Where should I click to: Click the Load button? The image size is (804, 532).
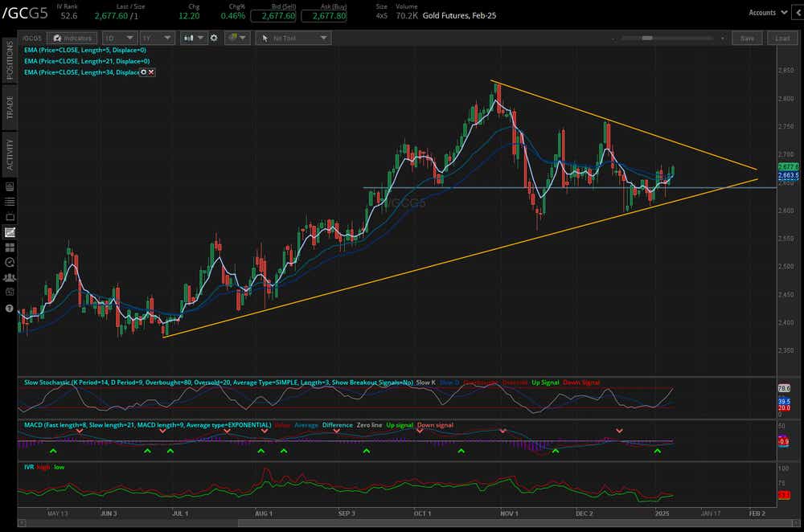pyautogui.click(x=781, y=37)
